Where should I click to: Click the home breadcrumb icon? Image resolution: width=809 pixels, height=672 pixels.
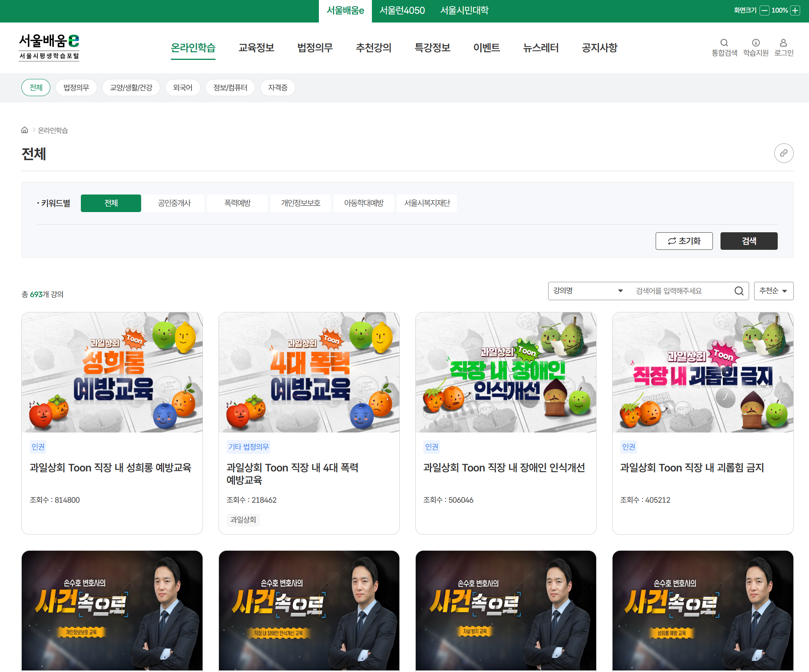[x=25, y=130]
